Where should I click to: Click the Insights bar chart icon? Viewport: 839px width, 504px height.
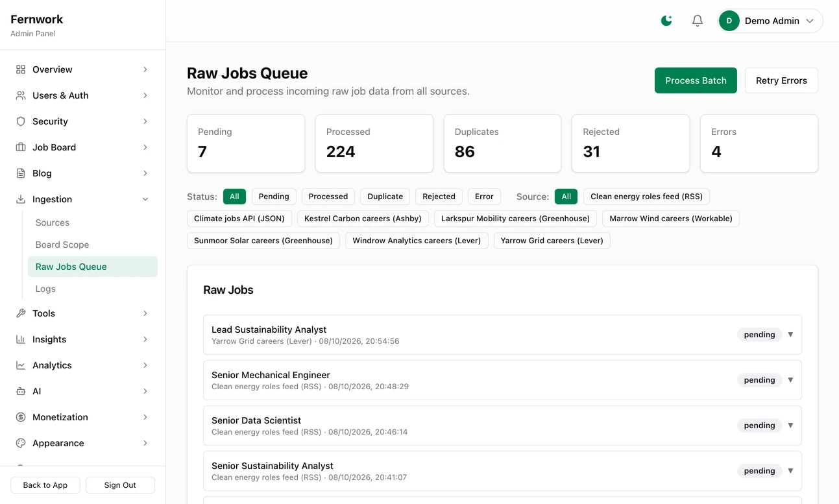(21, 339)
